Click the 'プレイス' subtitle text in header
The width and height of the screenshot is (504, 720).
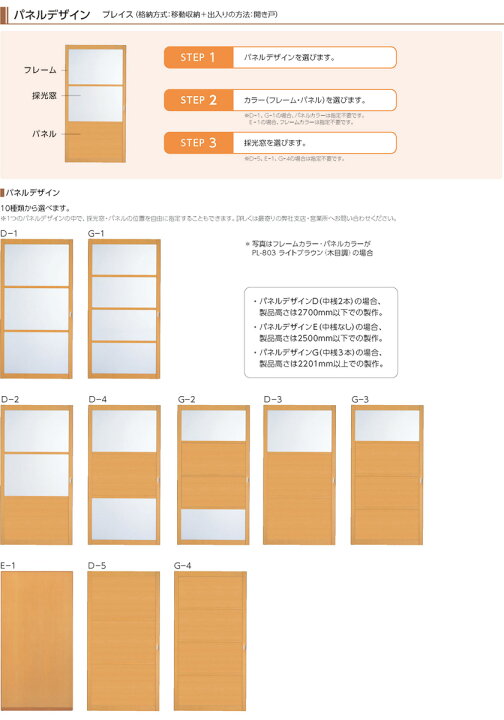(117, 14)
